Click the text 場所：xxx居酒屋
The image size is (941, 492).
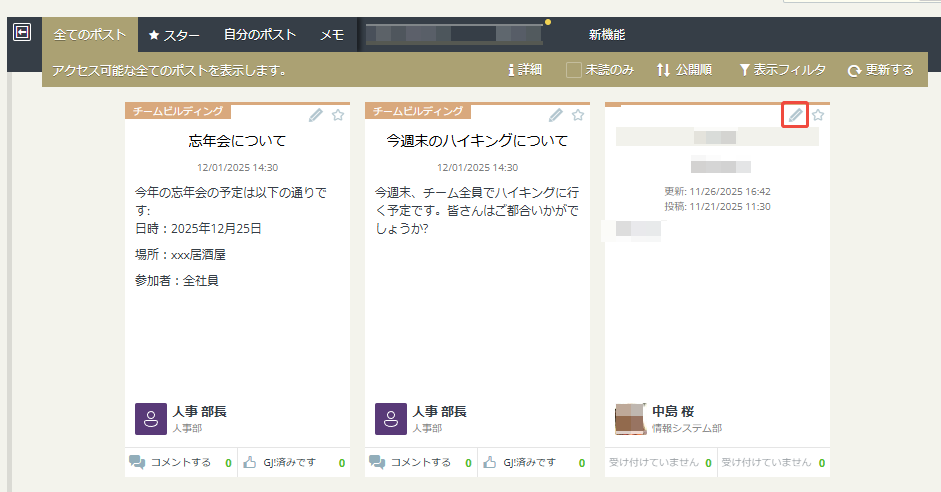[181, 255]
